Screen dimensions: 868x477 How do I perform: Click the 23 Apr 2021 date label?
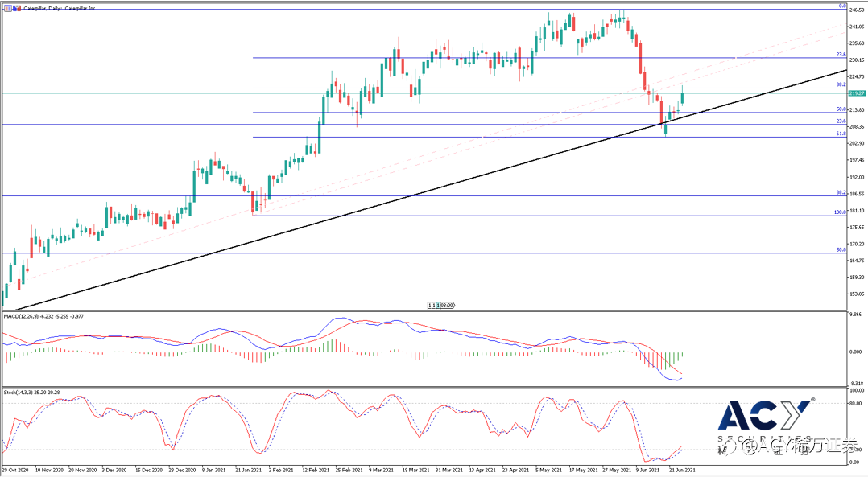[515, 471]
